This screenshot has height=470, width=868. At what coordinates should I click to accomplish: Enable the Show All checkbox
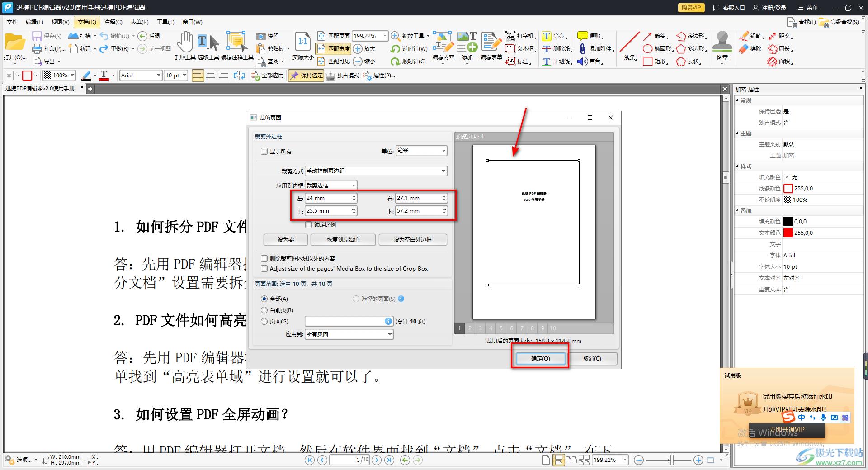click(x=264, y=152)
